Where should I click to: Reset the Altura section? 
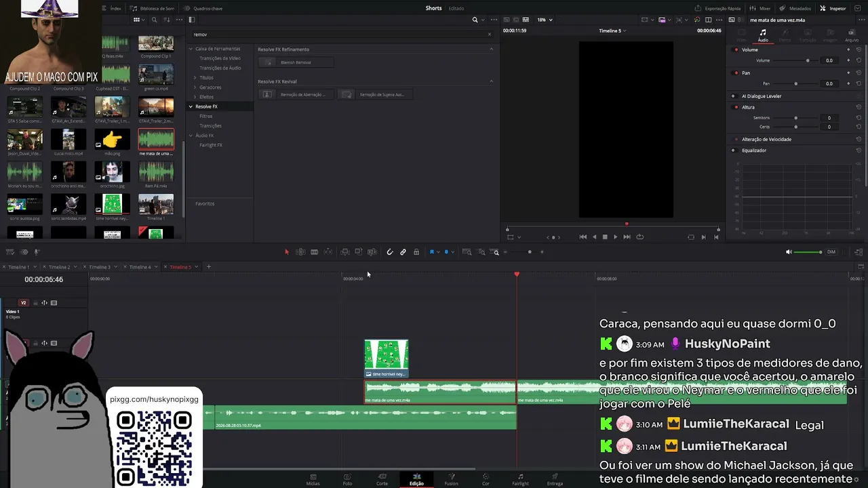tap(859, 107)
